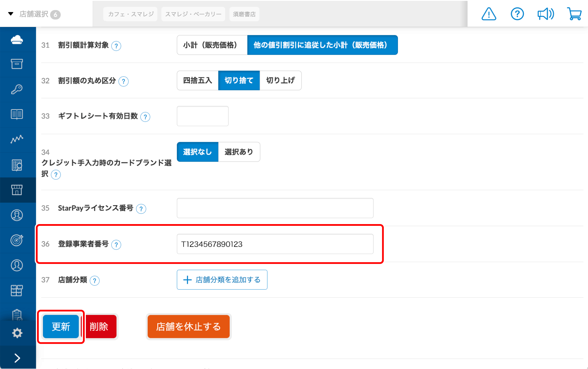This screenshot has width=588, height=369.
Task: Click the store shop icon in sidebar
Action: click(x=17, y=190)
